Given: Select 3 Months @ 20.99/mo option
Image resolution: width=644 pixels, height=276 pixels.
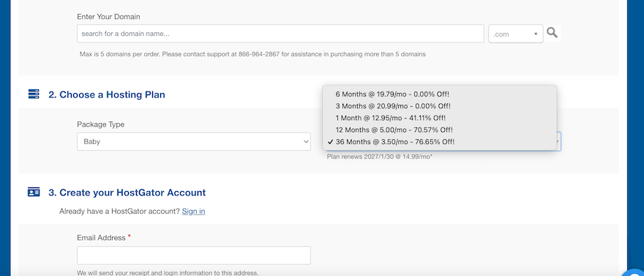Looking at the screenshot, I should click(x=440, y=106).
